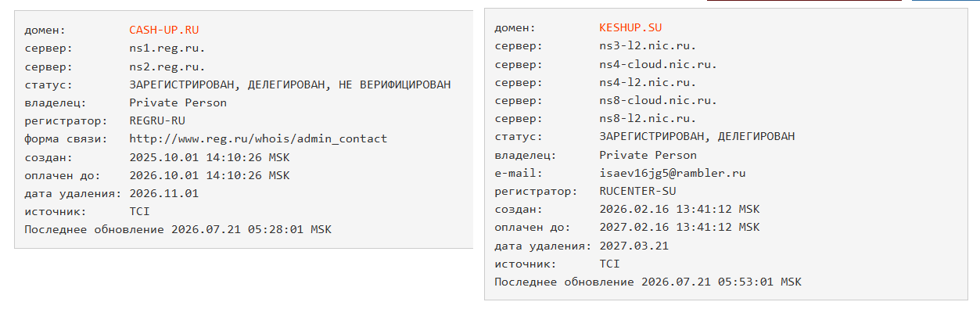Click the ns8-cloud.nic.ru. server entry
This screenshot has height=309, width=980.
click(658, 100)
